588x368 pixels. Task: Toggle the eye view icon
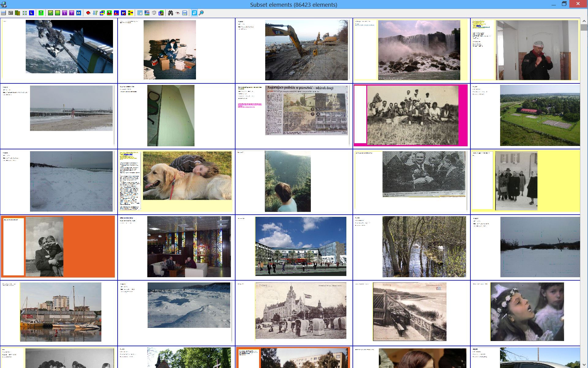coord(178,13)
